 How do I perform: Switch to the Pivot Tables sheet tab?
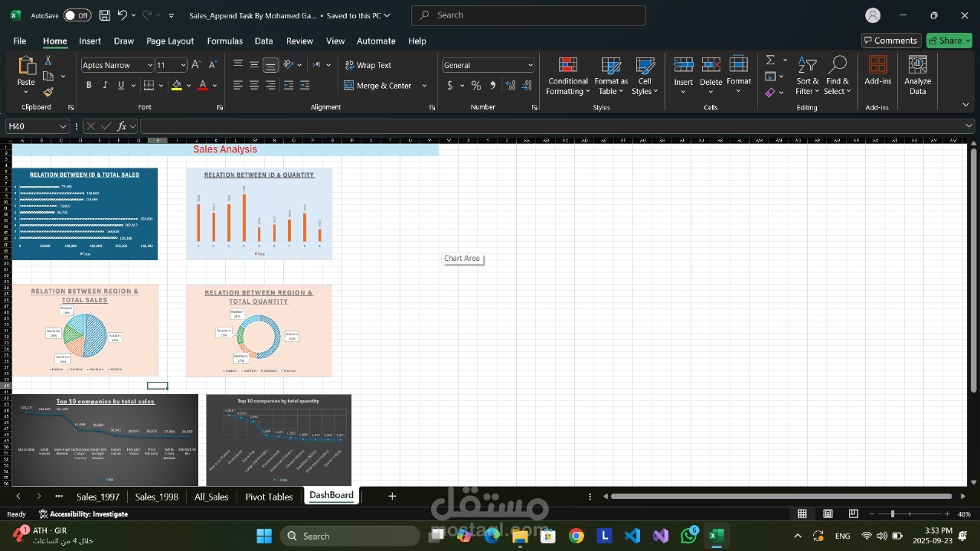click(x=269, y=497)
